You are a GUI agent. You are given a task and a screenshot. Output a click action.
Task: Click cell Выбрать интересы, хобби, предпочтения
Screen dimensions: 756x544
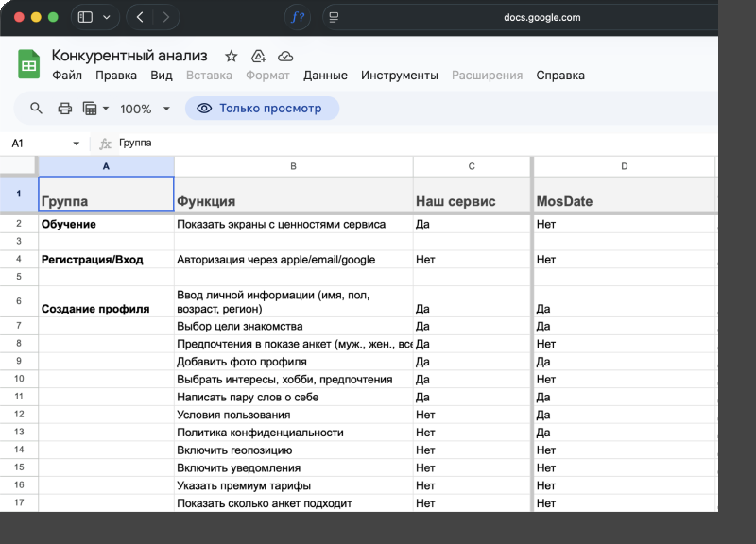pyautogui.click(x=293, y=380)
